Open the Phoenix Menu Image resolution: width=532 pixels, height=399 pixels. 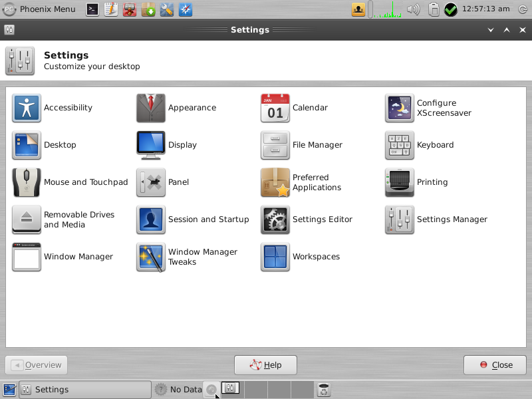tap(39, 9)
